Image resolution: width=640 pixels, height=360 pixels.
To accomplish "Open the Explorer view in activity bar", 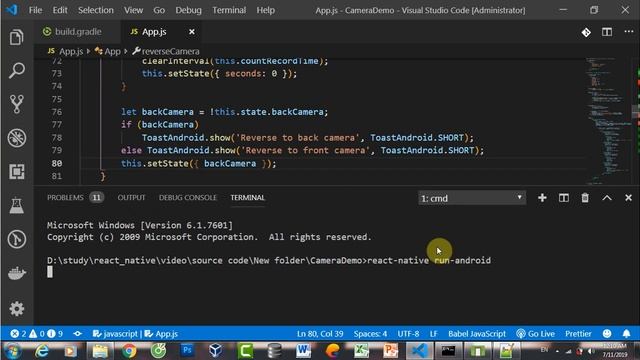I will [16, 37].
